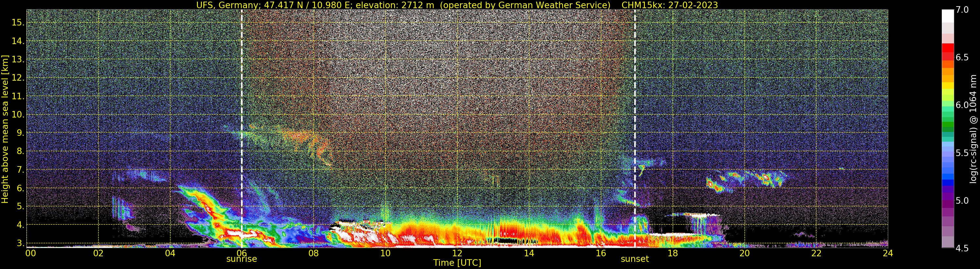Screen dimensions: 980x269
Task: Click the '04' time axis tick label
Action: (170, 253)
